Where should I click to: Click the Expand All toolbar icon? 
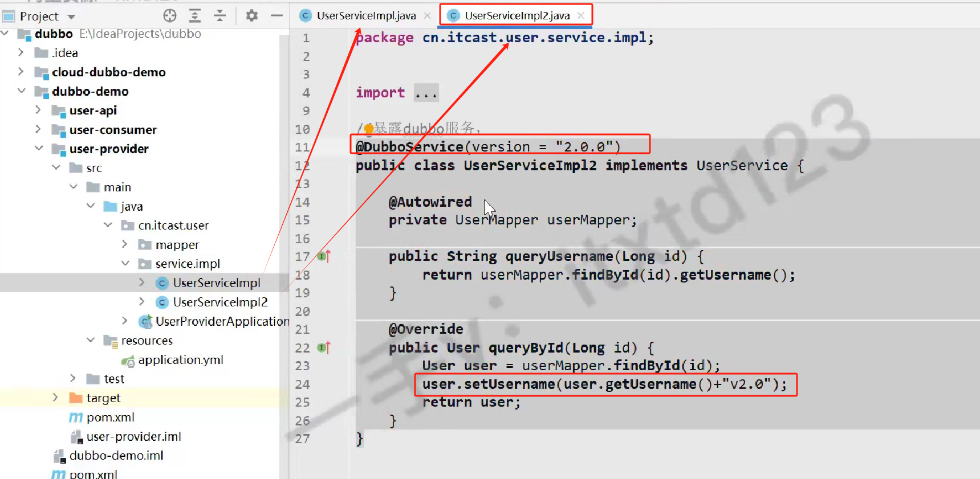click(195, 15)
